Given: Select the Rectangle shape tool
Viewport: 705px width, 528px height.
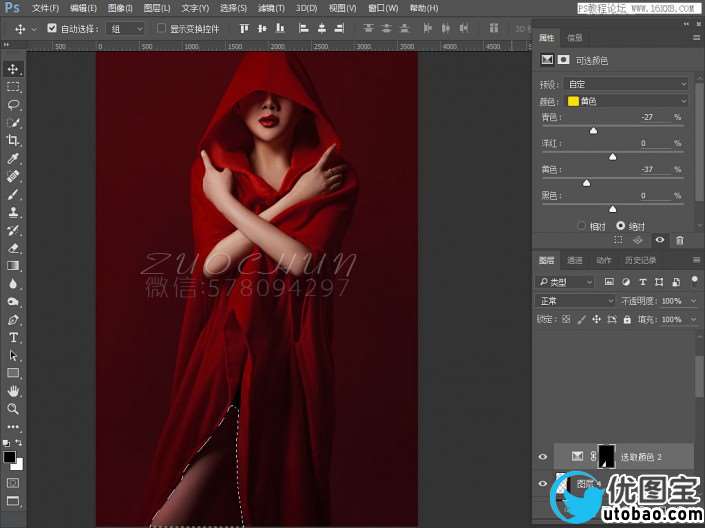Looking at the screenshot, I should tap(13, 373).
